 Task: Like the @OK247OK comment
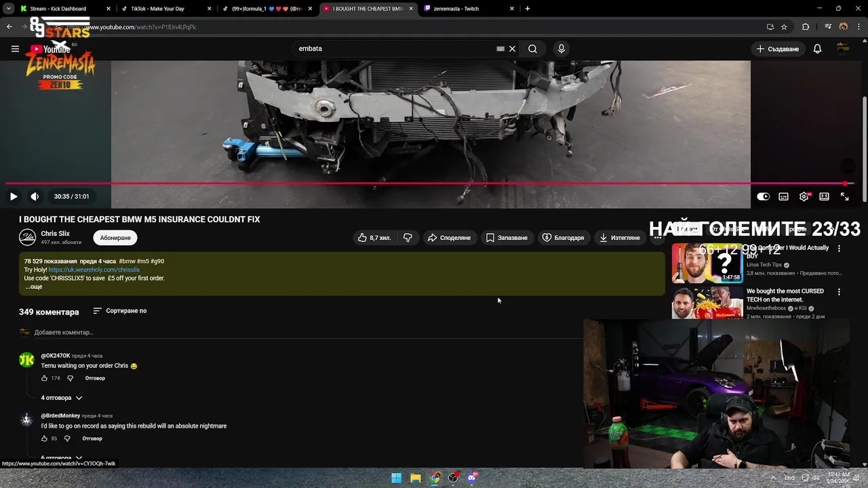click(45, 378)
